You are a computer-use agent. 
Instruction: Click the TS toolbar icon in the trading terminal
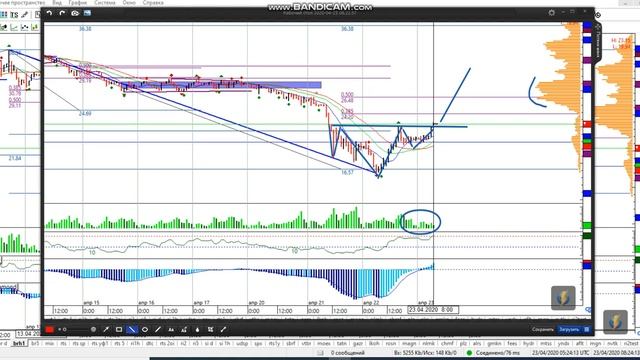[14, 15]
